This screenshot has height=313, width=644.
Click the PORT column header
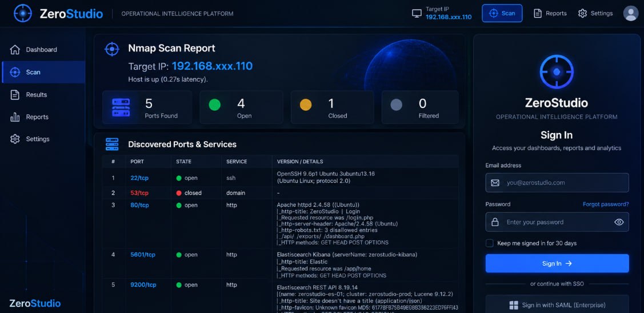click(137, 162)
